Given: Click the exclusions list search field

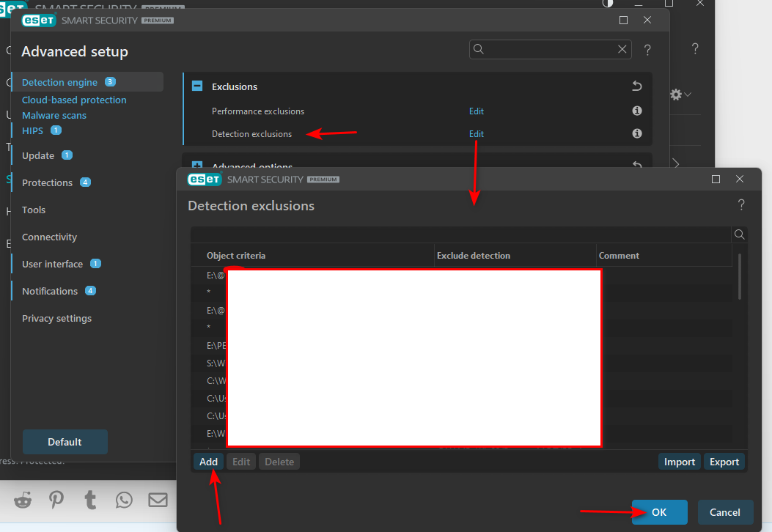Looking at the screenshot, I should (x=461, y=234).
